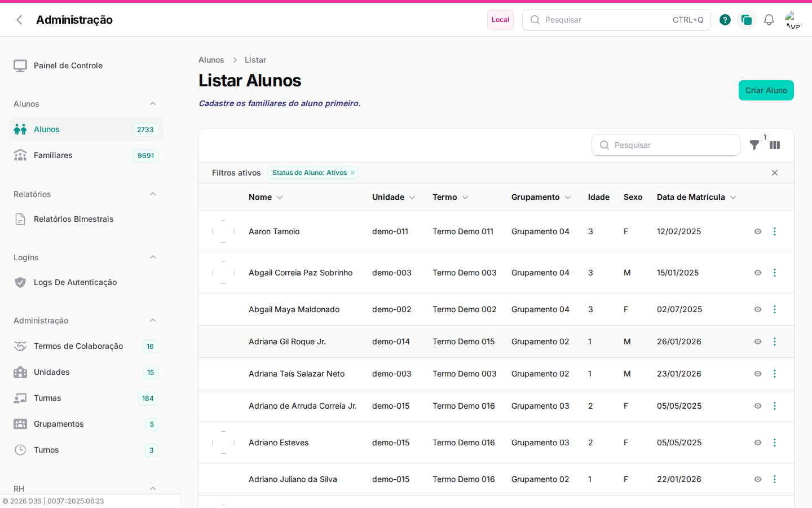The image size is (812, 508).
Task: Click the Criar Aluno button
Action: [x=766, y=90]
